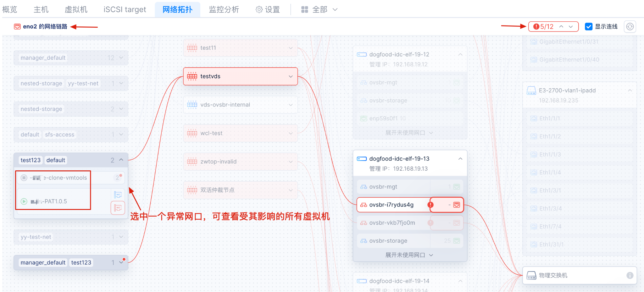The image size is (644, 292).
Task: Collapse the dogfood-idc-elf-19-13 host card
Action: click(460, 159)
